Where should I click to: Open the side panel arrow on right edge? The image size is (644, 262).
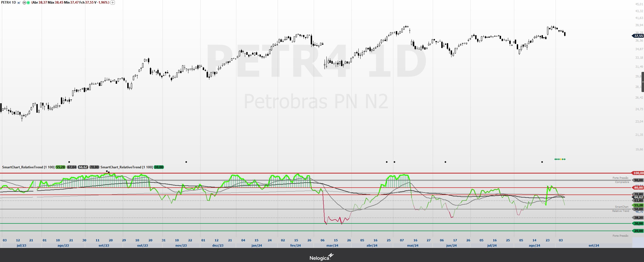tap(643, 82)
